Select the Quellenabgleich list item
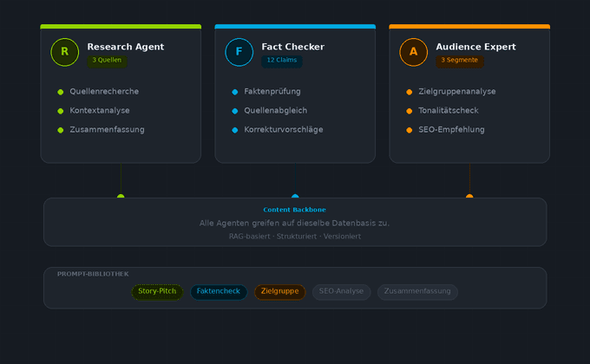The image size is (590, 364). pos(275,111)
